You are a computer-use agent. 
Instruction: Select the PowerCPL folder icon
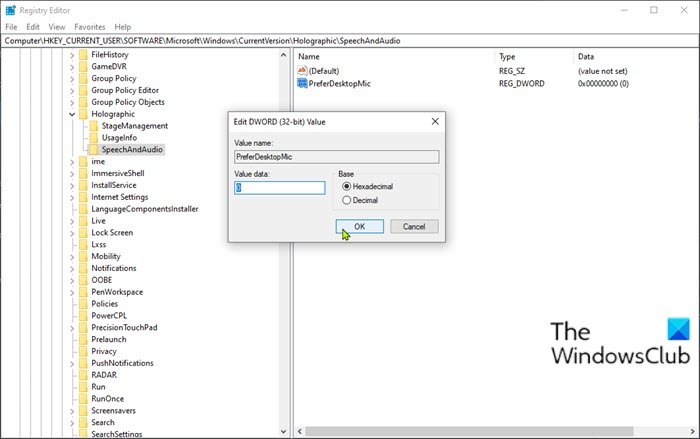[83, 315]
